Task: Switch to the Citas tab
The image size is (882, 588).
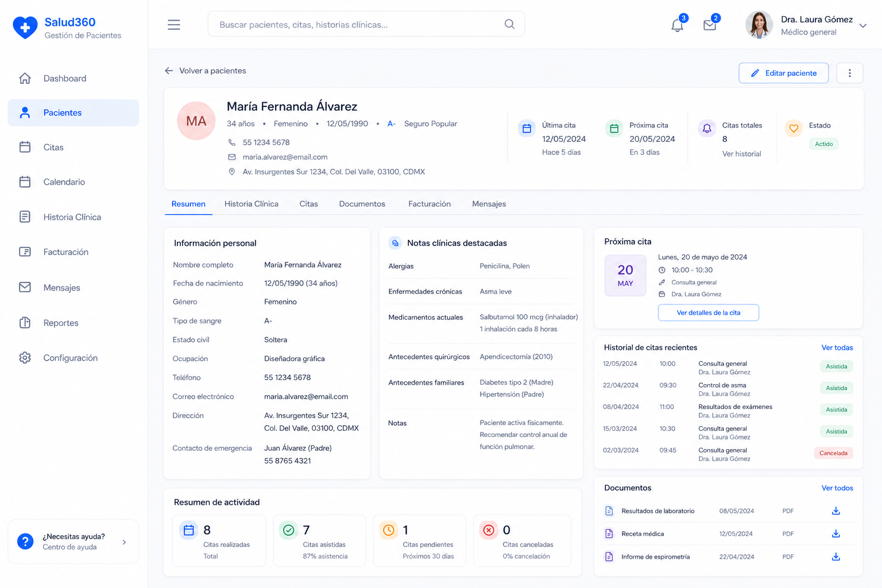Action: [x=308, y=204]
